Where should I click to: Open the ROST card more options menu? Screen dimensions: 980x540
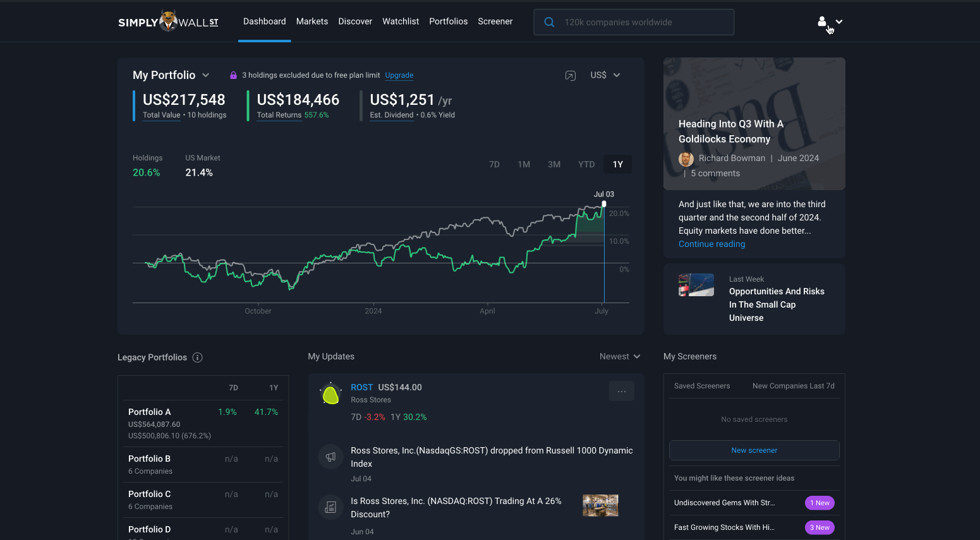pos(622,392)
